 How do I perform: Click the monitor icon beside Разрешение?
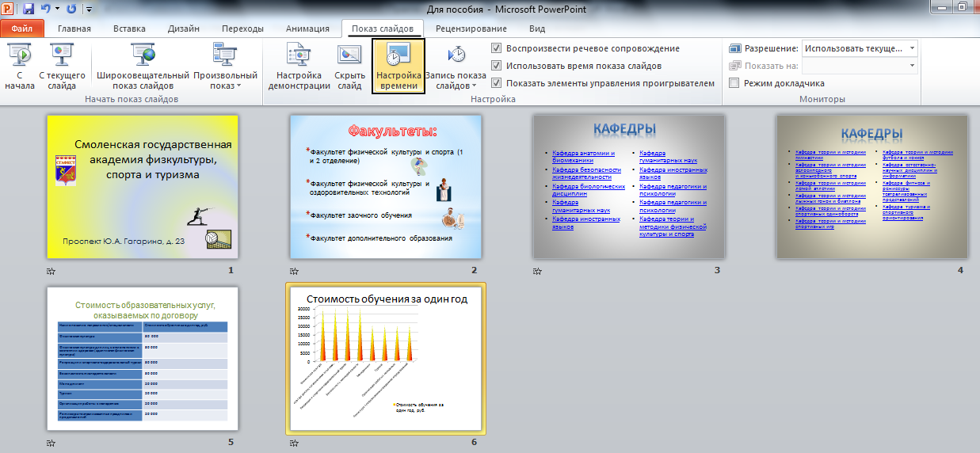point(734,48)
